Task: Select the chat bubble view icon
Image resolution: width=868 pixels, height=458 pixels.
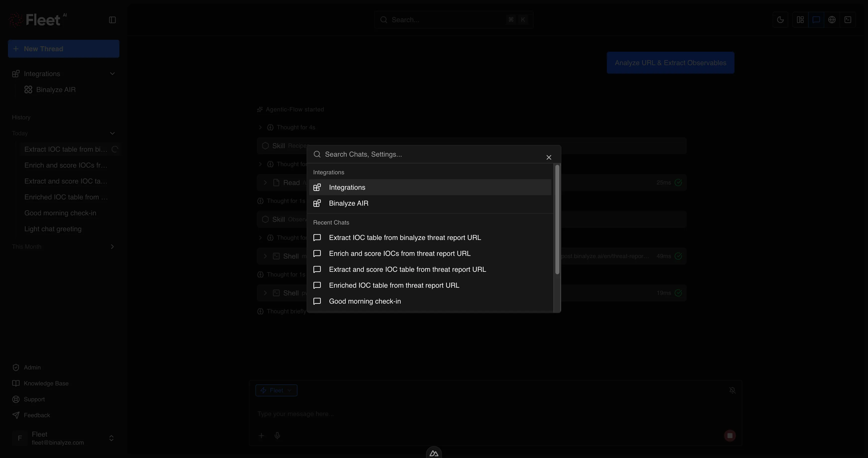Action: [x=817, y=20]
